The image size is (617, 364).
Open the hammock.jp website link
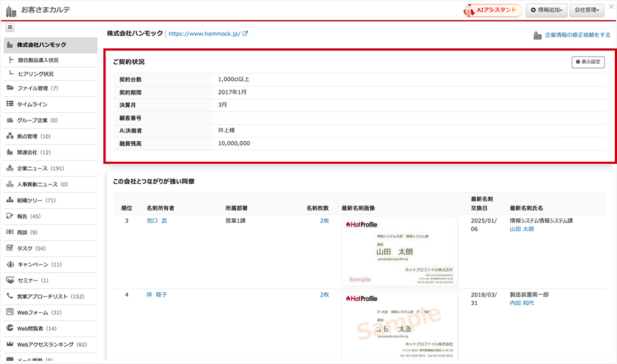204,34
